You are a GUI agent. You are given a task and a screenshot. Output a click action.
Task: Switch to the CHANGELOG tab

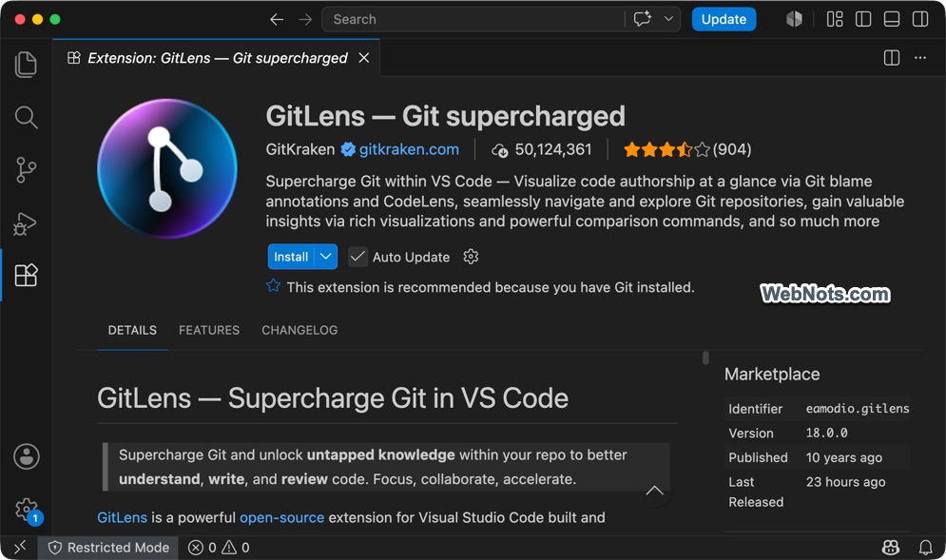point(299,330)
